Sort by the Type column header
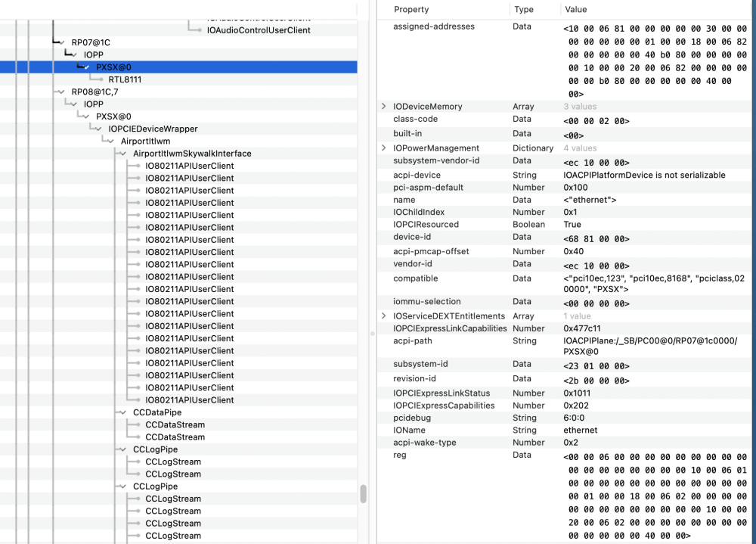 coord(524,9)
